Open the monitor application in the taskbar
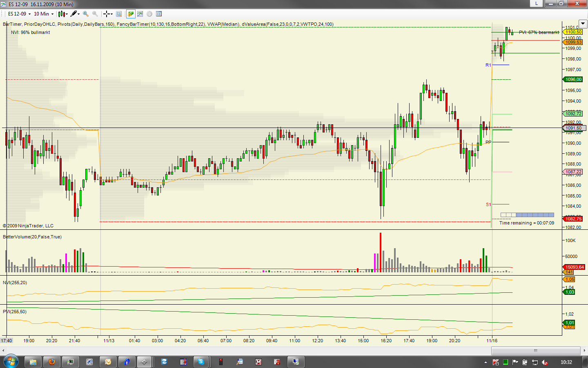Screen dimensions: 588x368 point(71,362)
